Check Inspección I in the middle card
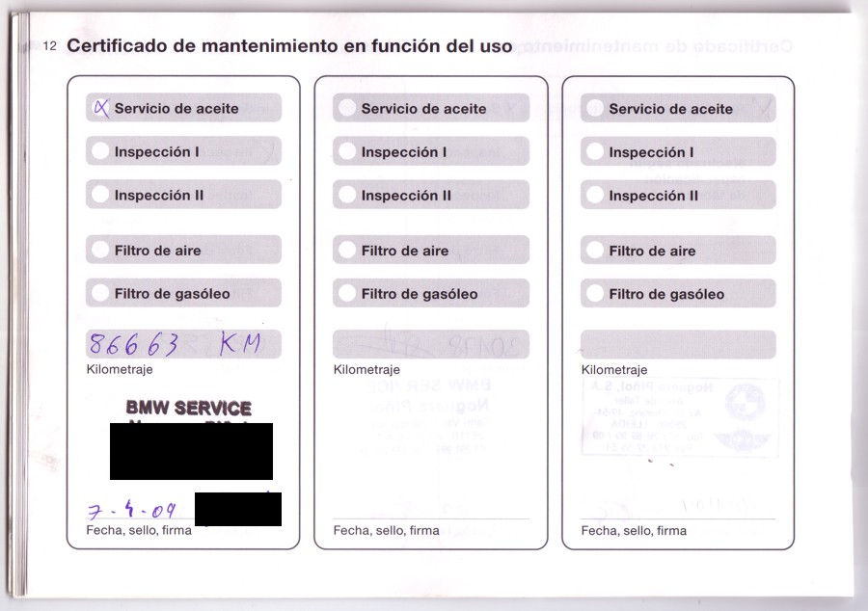This screenshot has height=611, width=868. click(347, 151)
